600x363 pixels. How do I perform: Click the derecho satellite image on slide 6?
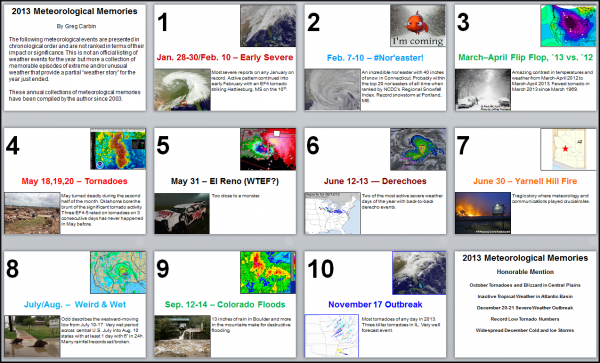point(418,149)
